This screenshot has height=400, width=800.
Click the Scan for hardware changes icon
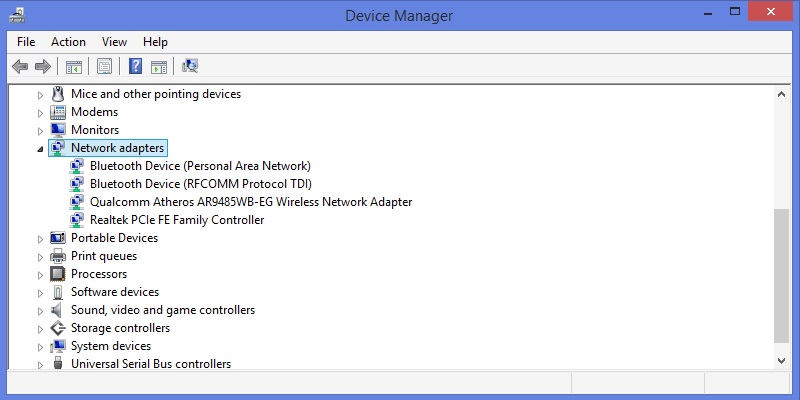190,66
